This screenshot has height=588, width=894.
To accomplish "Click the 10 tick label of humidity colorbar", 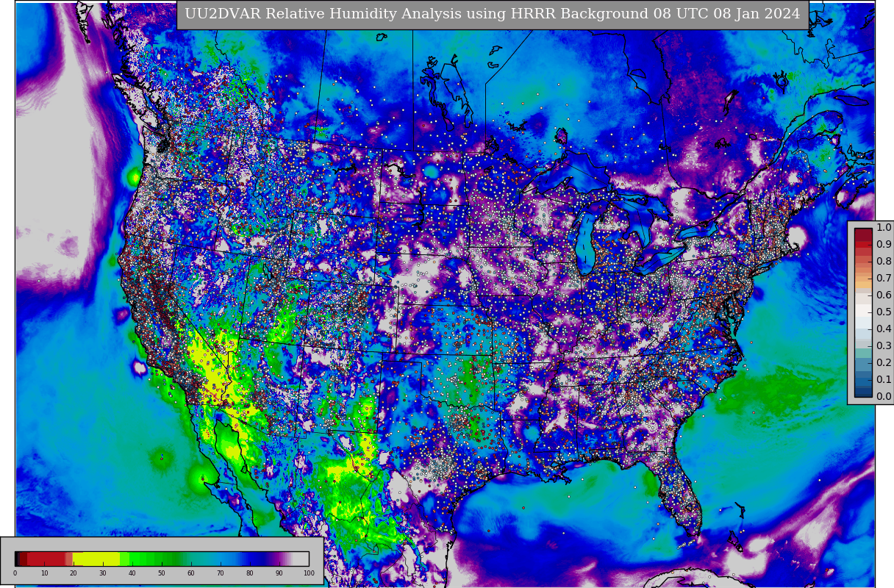I will tap(44, 573).
